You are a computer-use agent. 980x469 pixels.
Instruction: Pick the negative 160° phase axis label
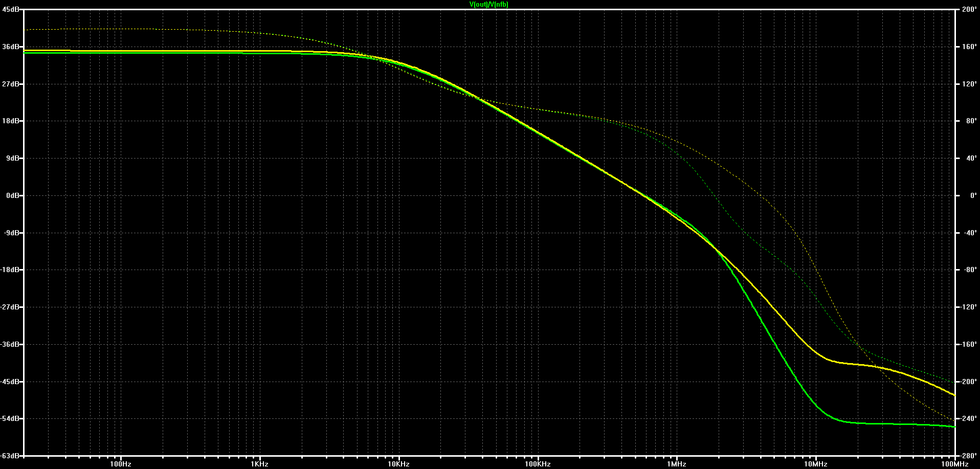coord(968,345)
